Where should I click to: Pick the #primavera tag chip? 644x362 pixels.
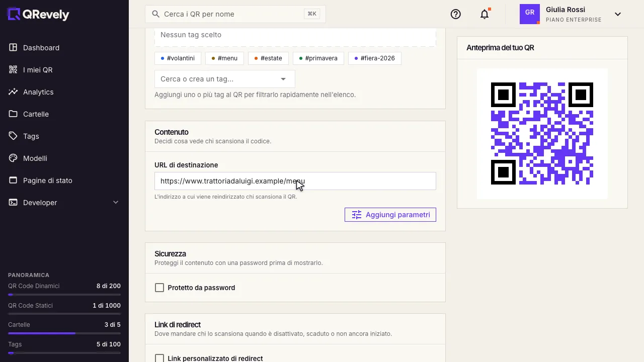coord(318,58)
